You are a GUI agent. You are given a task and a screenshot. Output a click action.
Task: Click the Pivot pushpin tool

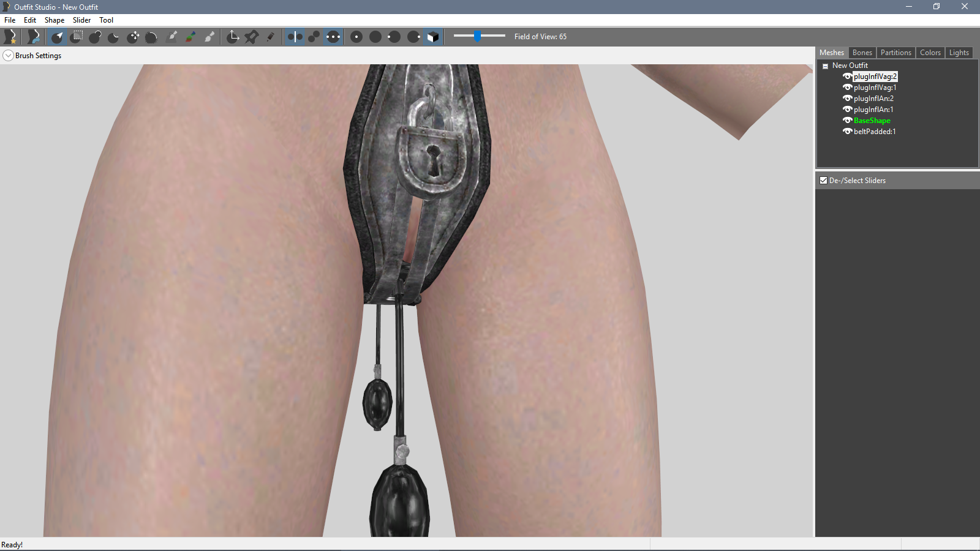[x=252, y=37]
